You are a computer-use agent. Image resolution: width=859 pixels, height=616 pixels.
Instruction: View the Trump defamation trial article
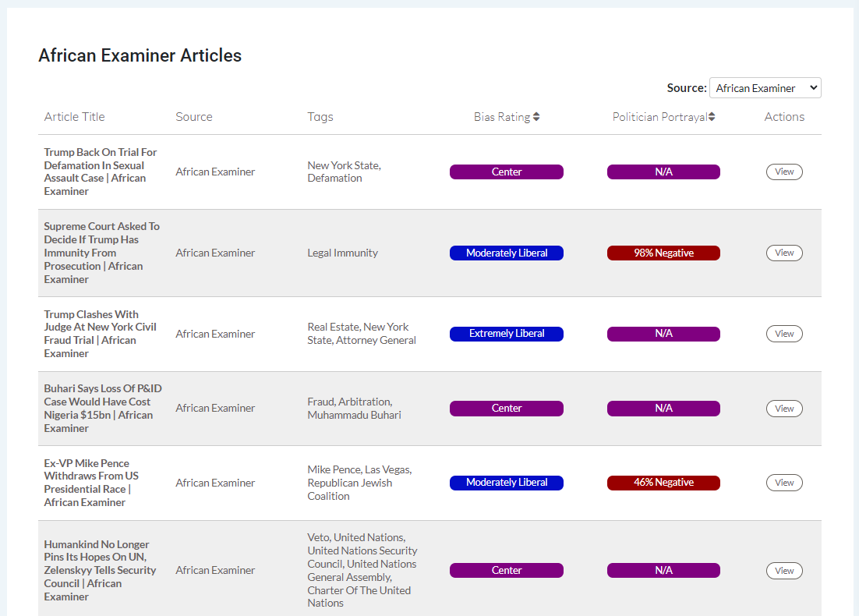click(784, 172)
